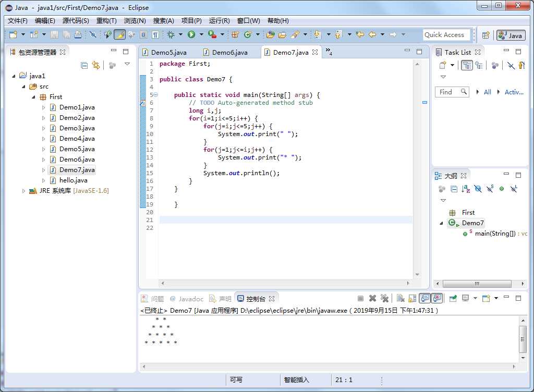Image resolution: width=534 pixels, height=392 pixels.
Task: Toggle Show Console on standard output change
Action: (424, 298)
